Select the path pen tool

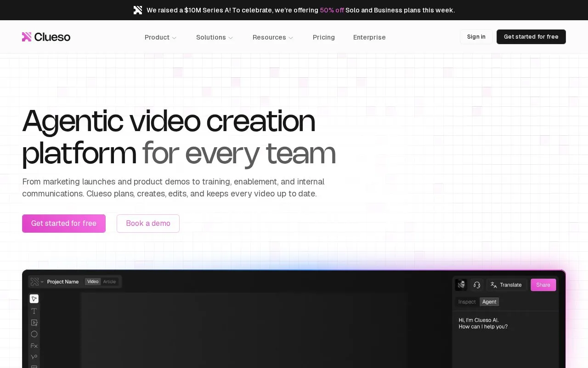click(34, 357)
